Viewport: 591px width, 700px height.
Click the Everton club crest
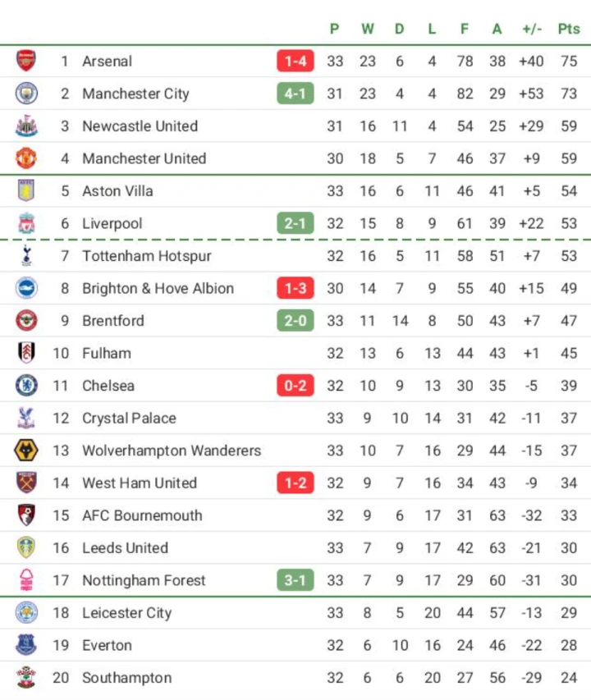point(26,645)
